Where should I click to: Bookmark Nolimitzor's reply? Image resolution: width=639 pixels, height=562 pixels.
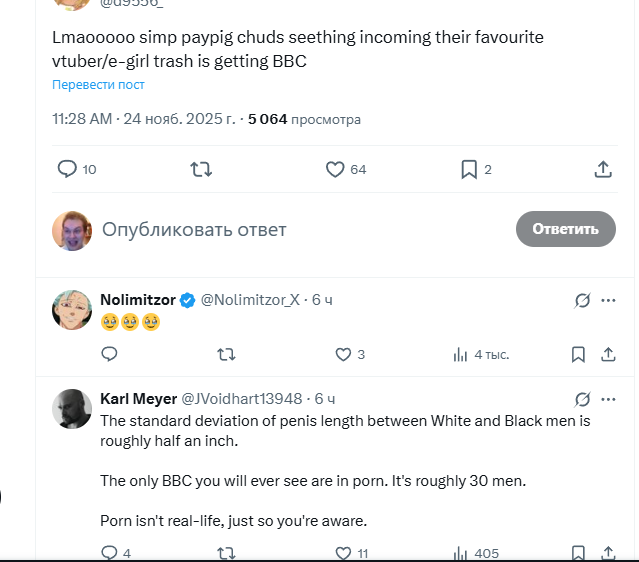point(578,354)
